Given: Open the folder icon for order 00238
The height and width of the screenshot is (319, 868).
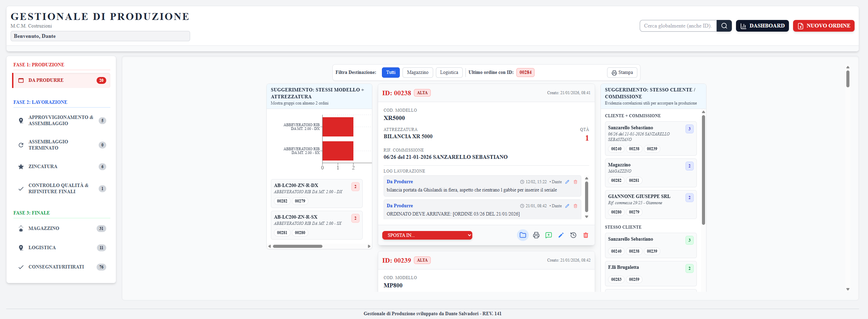Looking at the screenshot, I should [x=523, y=235].
